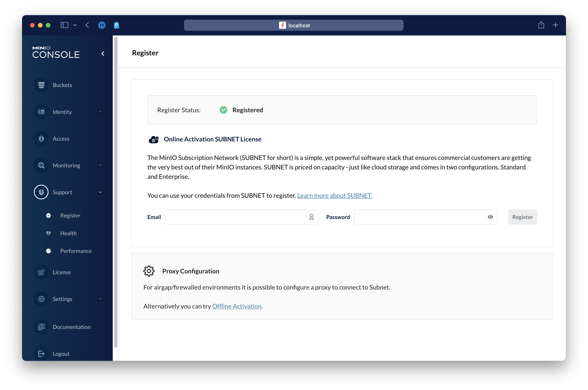Click the Proxy Configuration heading

[191, 271]
